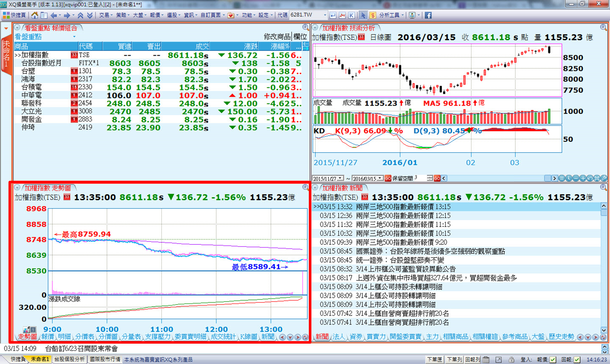Screen dimensions: 610x364
Task: Open the 策略 menu dropdown
Action: (x=122, y=15)
